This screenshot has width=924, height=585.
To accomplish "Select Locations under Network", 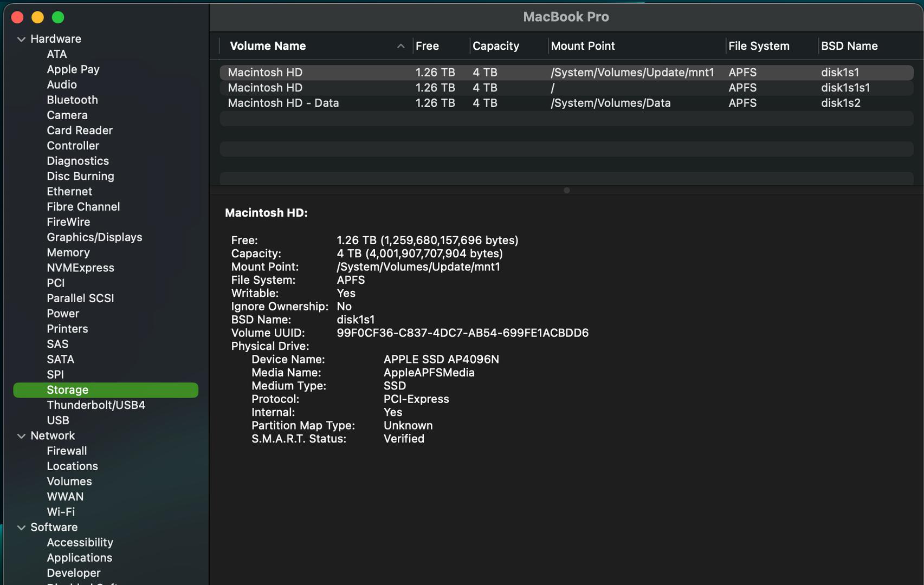I will click(x=72, y=466).
